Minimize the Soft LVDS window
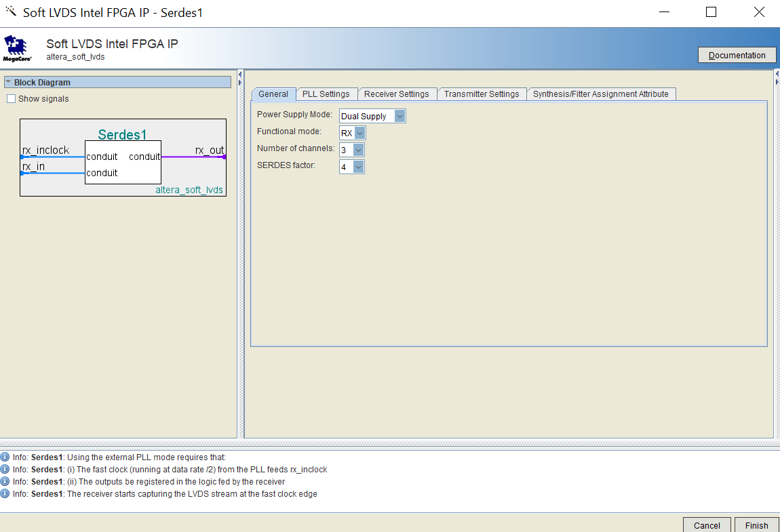The image size is (780, 532). [x=664, y=12]
